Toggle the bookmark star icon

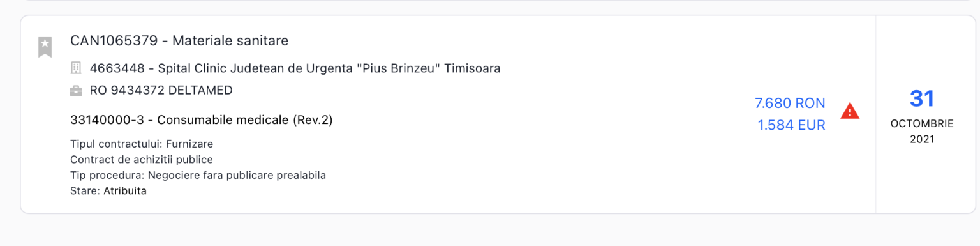tap(45, 47)
